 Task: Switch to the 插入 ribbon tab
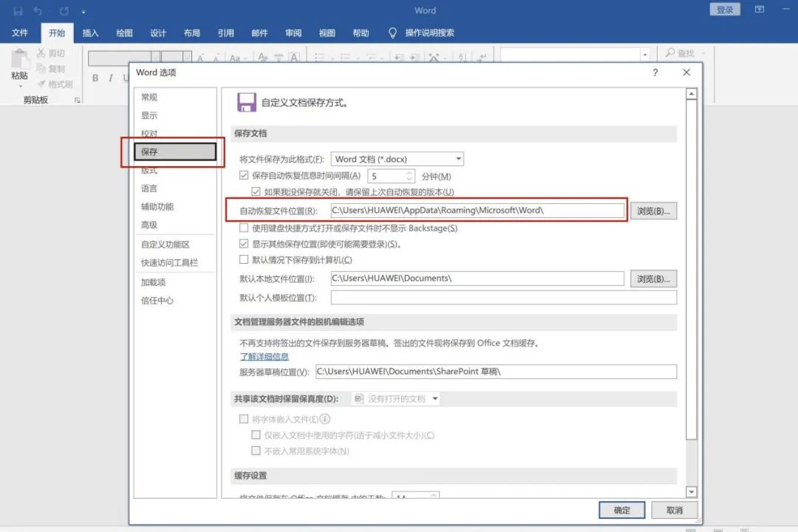click(x=90, y=33)
